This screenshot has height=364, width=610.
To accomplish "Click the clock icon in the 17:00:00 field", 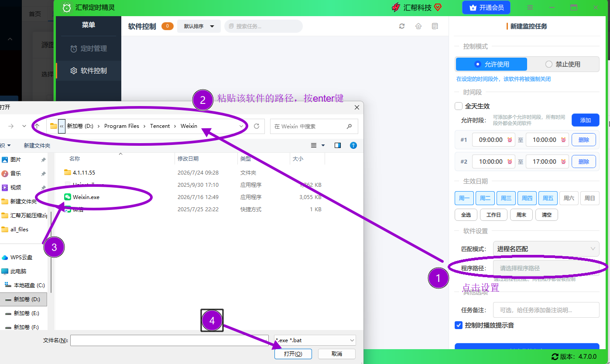I will click(563, 162).
